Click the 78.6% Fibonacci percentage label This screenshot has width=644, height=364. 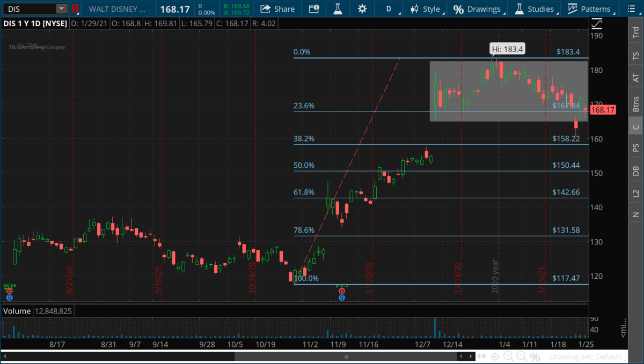pos(304,230)
